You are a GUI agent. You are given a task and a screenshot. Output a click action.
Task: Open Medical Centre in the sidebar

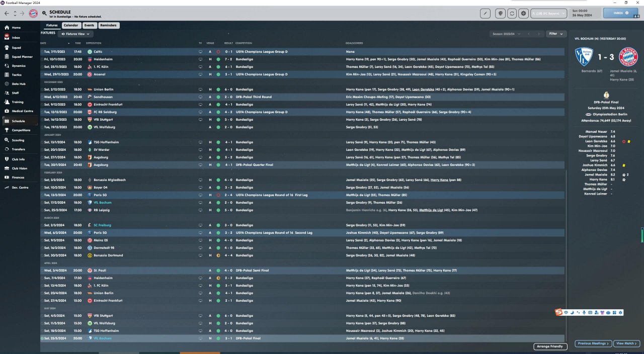19,111
